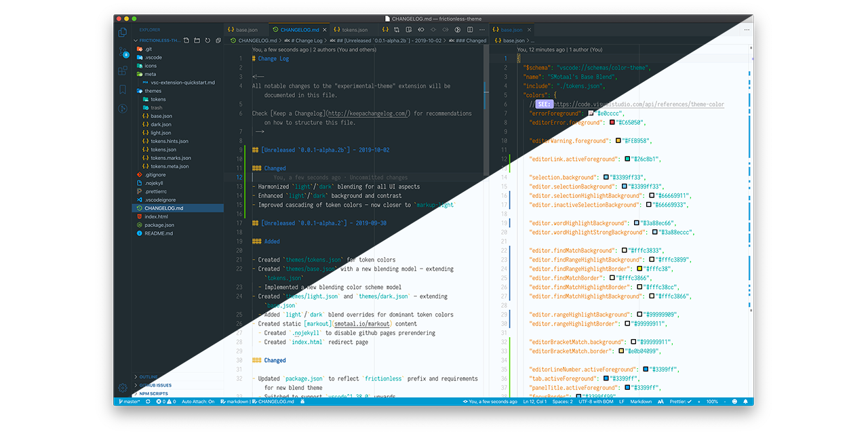The image size is (868, 434).
Task: Close the right-hand base.json tab
Action: point(530,30)
